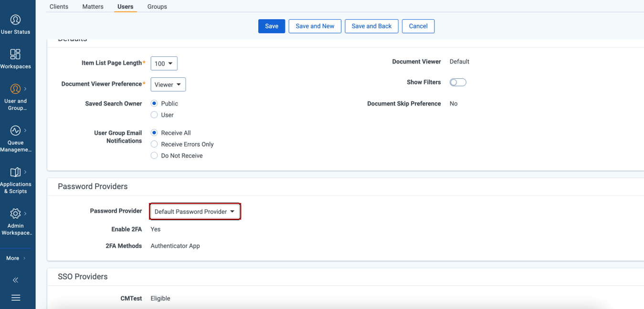
Task: Select the Users tab
Action: point(125,7)
